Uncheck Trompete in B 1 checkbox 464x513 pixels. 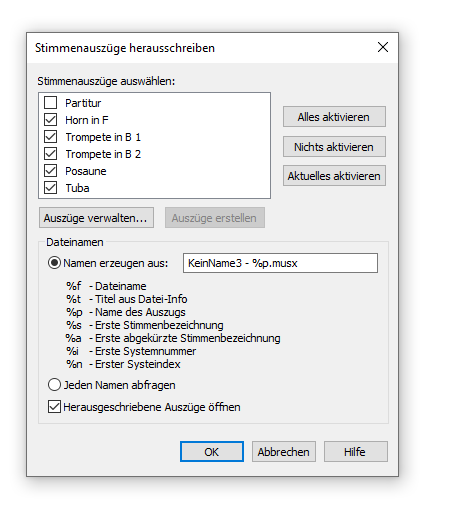(x=51, y=137)
